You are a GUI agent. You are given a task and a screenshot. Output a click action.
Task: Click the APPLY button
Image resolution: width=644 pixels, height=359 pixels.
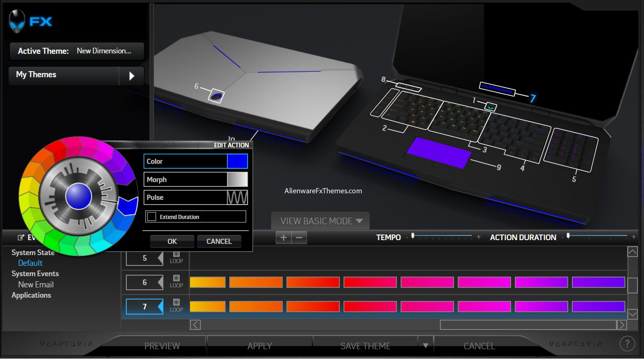pyautogui.click(x=260, y=346)
